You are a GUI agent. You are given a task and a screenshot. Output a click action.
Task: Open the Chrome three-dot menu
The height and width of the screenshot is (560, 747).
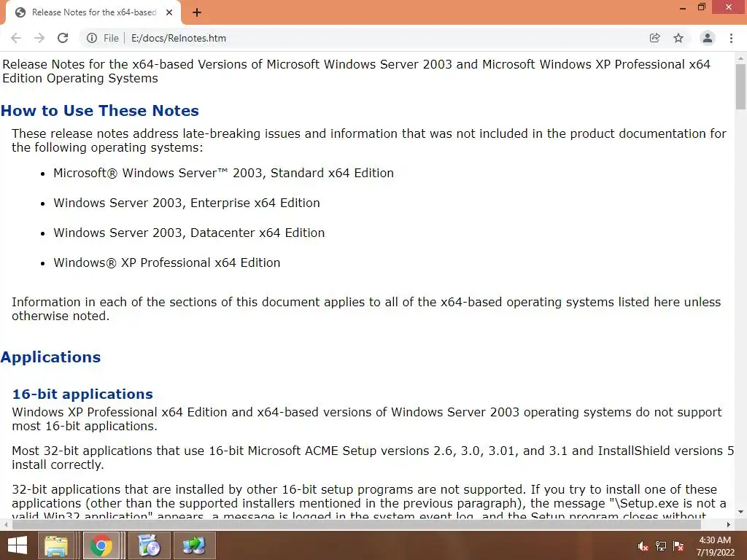731,38
